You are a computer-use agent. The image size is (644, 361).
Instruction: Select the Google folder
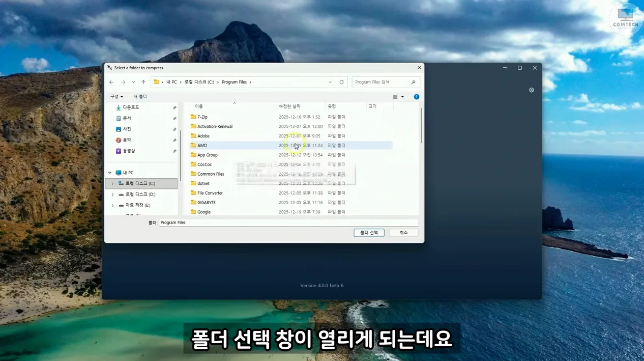pos(204,212)
